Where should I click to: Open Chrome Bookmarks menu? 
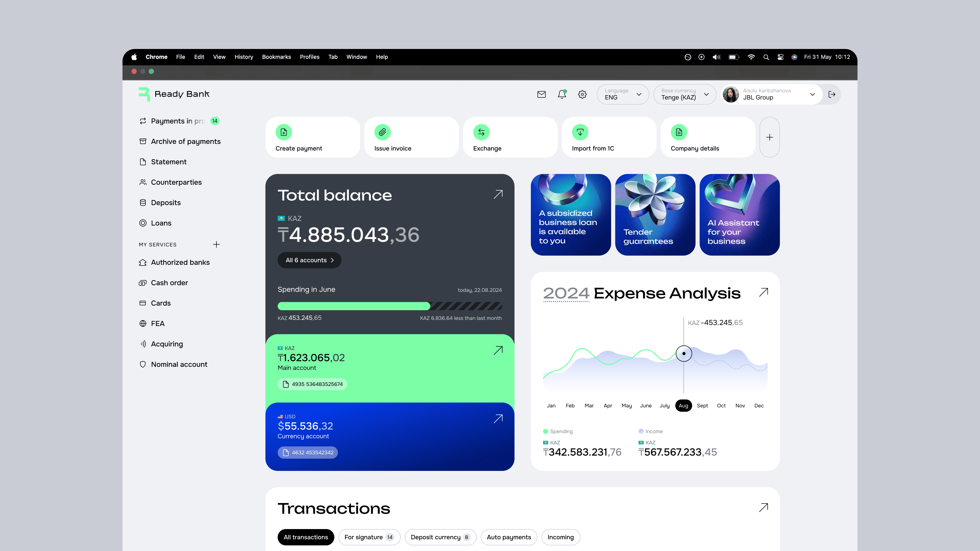point(276,57)
